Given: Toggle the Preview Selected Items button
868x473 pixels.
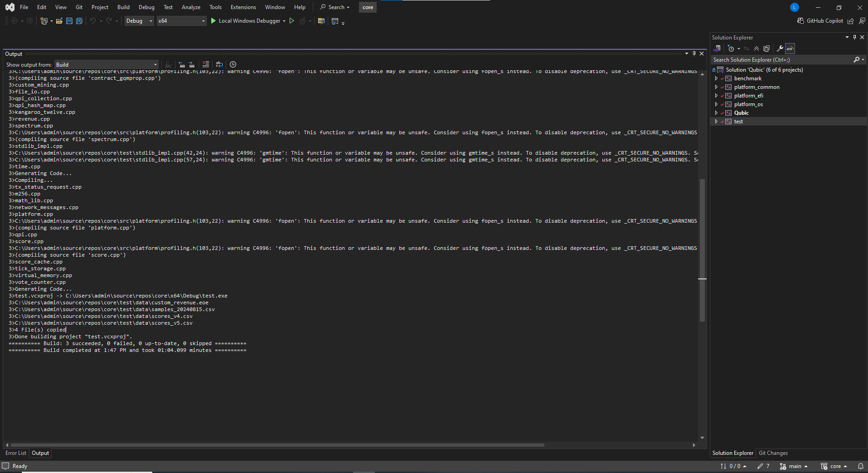Looking at the screenshot, I should [x=790, y=49].
